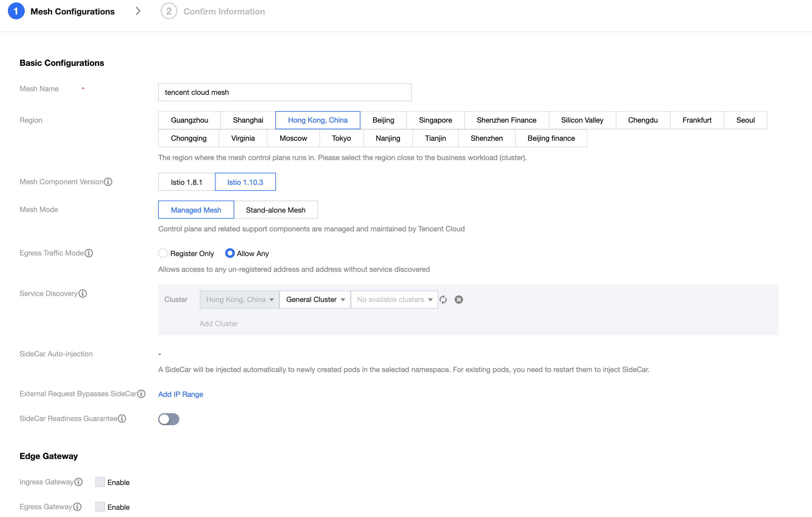
Task: Choose Stand-alone Mesh mode
Action: [276, 210]
